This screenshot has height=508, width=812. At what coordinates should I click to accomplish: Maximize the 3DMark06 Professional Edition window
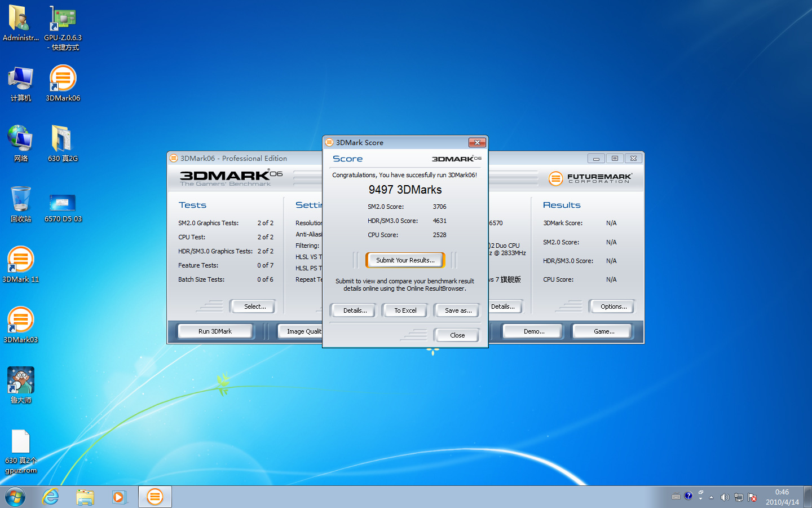(615, 159)
